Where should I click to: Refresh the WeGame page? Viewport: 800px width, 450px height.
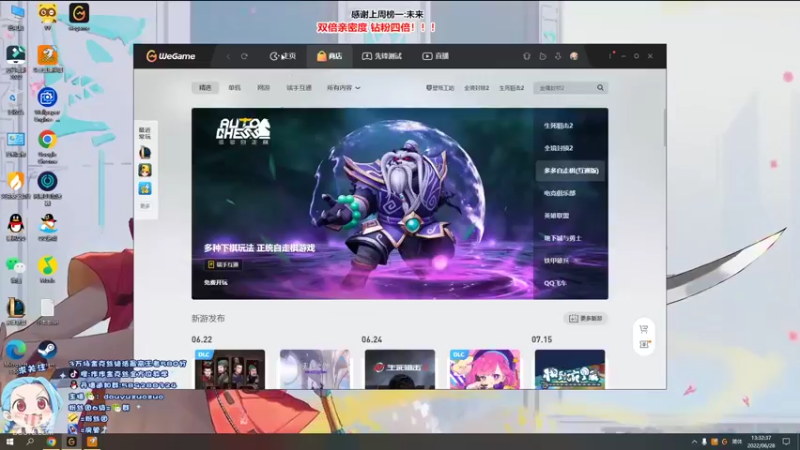pos(244,56)
